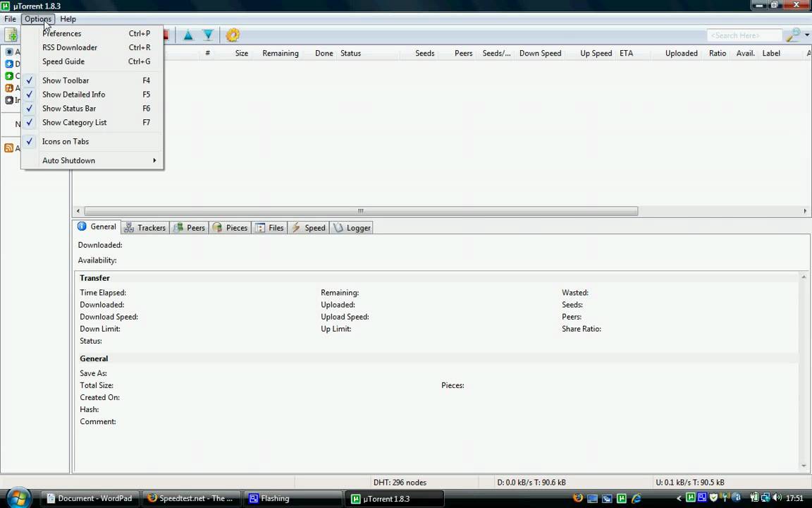Viewport: 812px width, 508px height.
Task: Select the Downloading category icon in sidebar
Action: (x=8, y=64)
